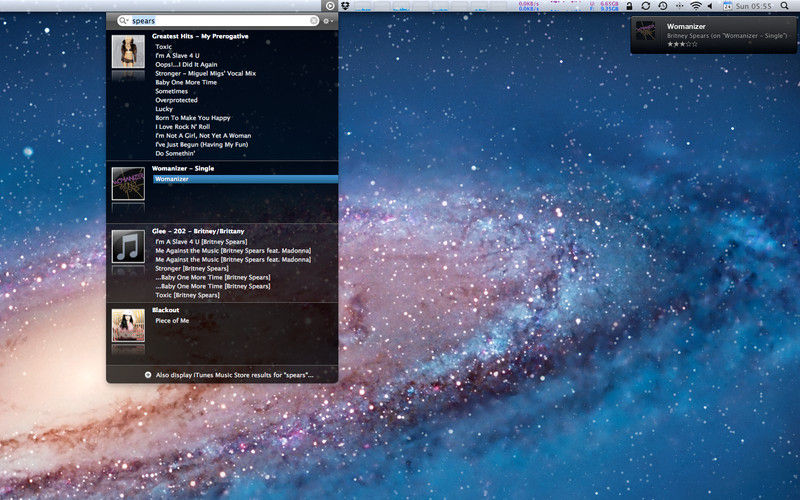
Task: Click Also display iTunes Music Store results
Action: [235, 375]
